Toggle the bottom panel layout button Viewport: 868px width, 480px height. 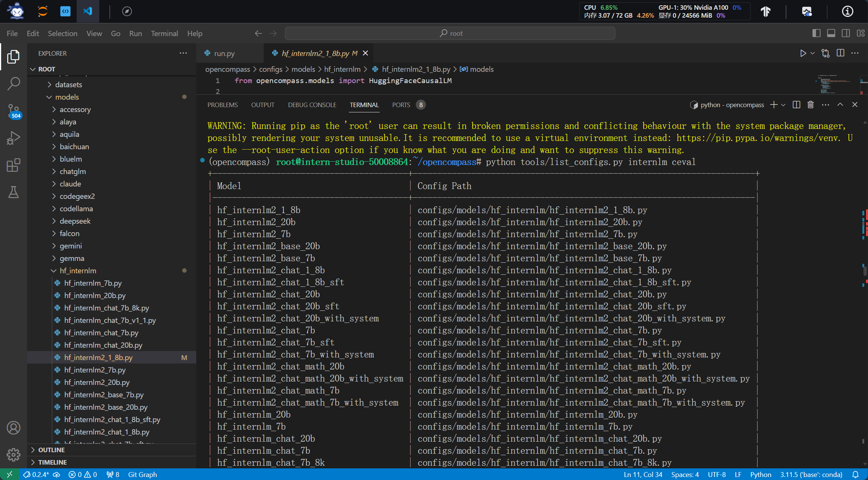click(831, 33)
